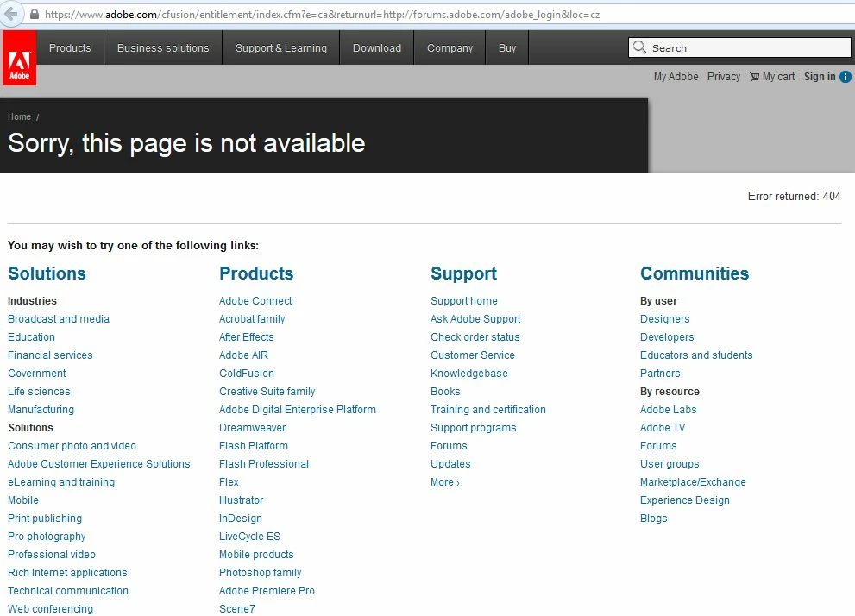Open Adobe AIR link
Screen dimensions: 855x616
pos(244,355)
